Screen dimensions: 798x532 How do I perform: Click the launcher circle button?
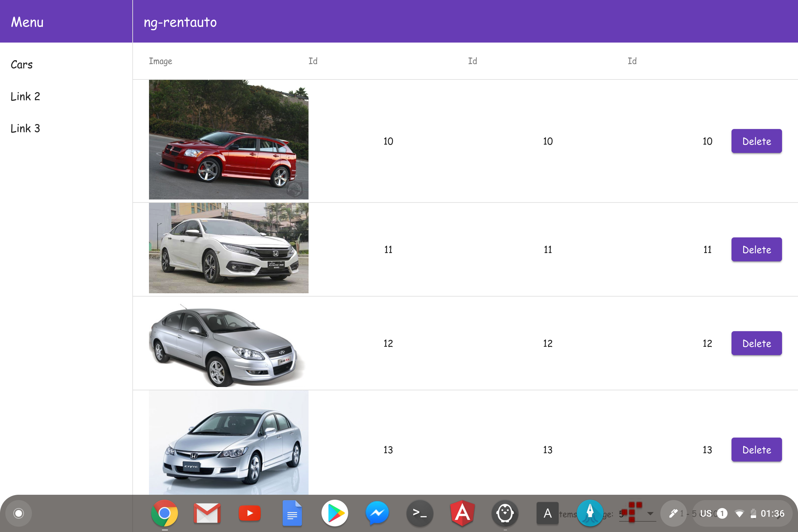point(19,513)
